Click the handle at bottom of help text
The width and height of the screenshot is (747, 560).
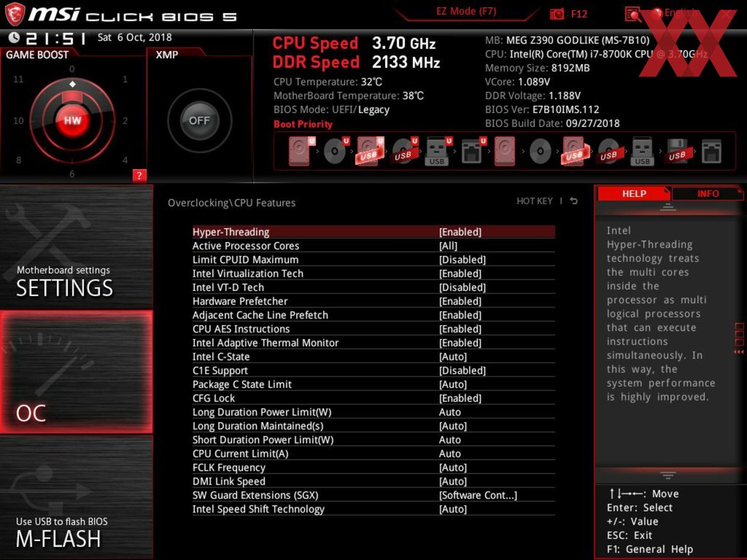pos(668,475)
